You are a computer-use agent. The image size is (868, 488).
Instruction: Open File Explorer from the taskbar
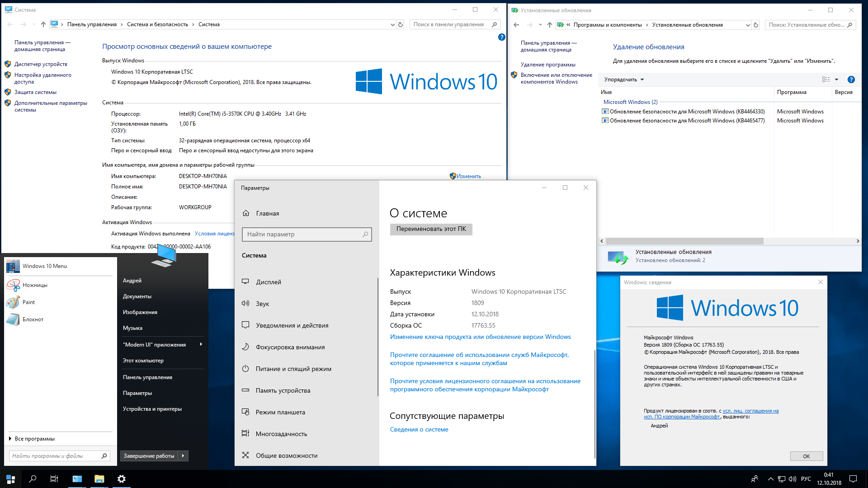pyautogui.click(x=99, y=479)
